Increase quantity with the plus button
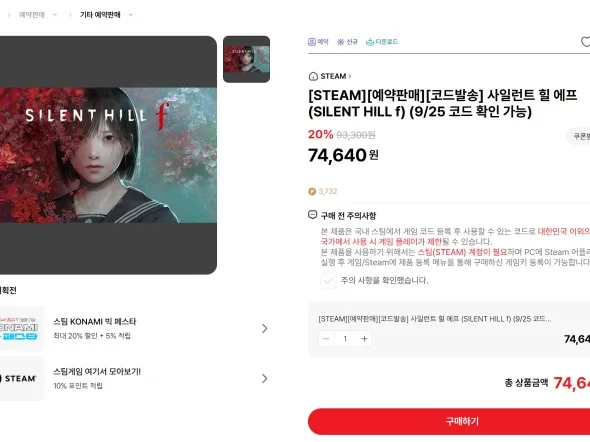590x442 pixels. click(x=364, y=339)
